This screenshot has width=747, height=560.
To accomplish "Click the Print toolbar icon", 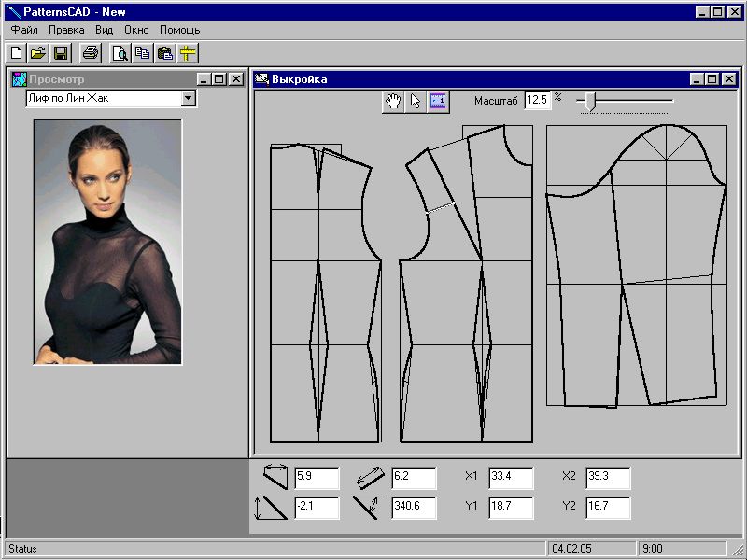I will point(90,53).
